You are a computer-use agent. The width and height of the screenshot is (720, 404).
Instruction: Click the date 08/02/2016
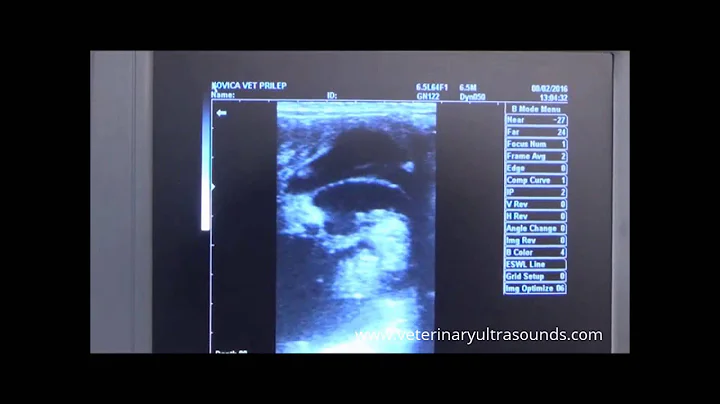pos(550,89)
